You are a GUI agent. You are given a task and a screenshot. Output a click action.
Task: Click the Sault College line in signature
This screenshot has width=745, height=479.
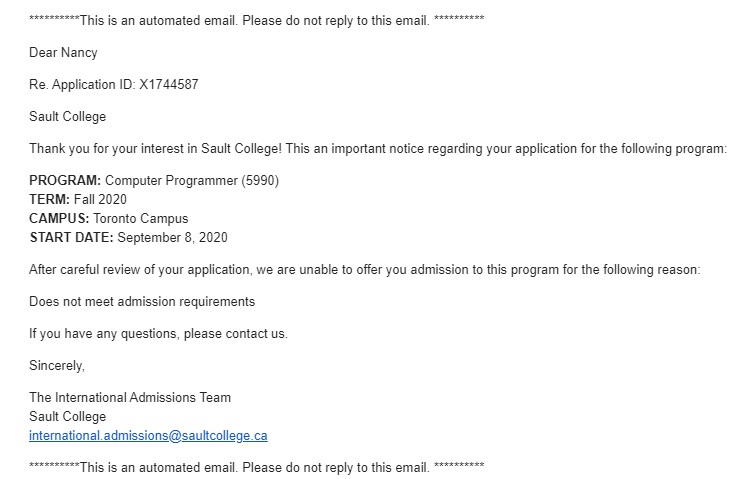tap(67, 417)
